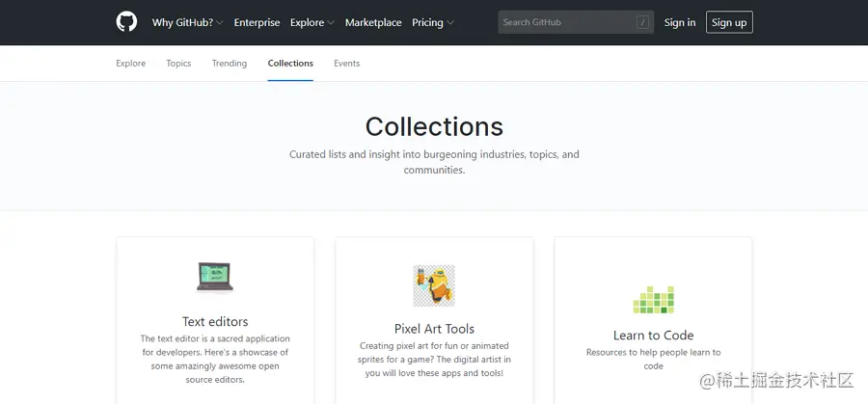This screenshot has width=868, height=404.
Task: Expand the Explore dropdown in header
Action: (312, 23)
